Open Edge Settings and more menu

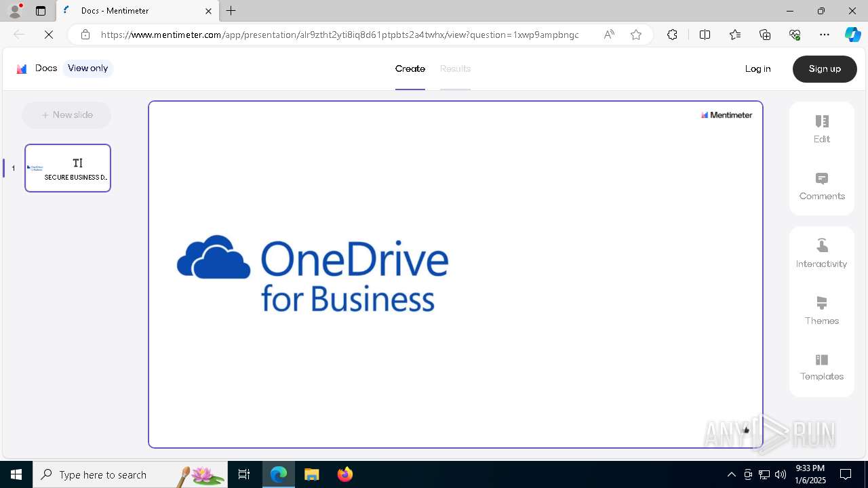click(825, 35)
